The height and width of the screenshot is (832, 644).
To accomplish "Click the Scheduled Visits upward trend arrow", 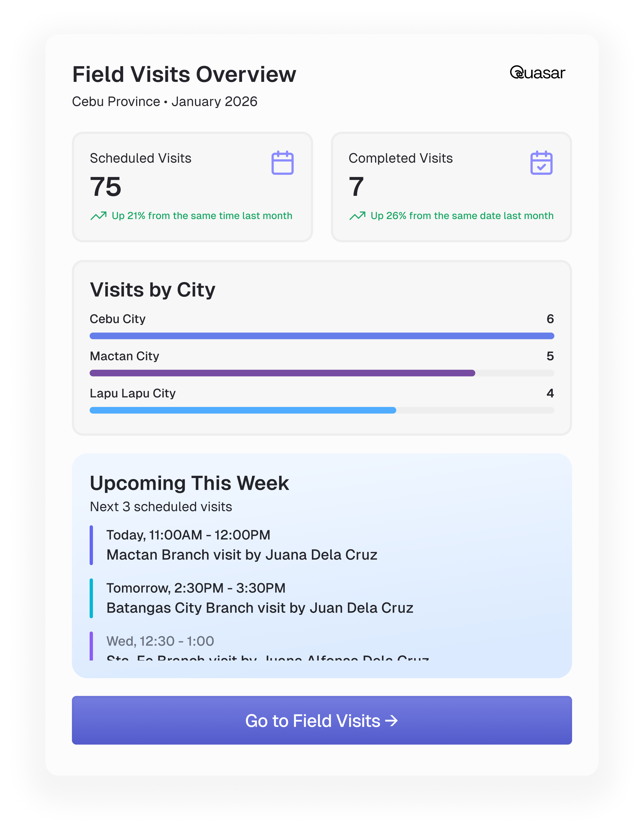I will [x=98, y=216].
